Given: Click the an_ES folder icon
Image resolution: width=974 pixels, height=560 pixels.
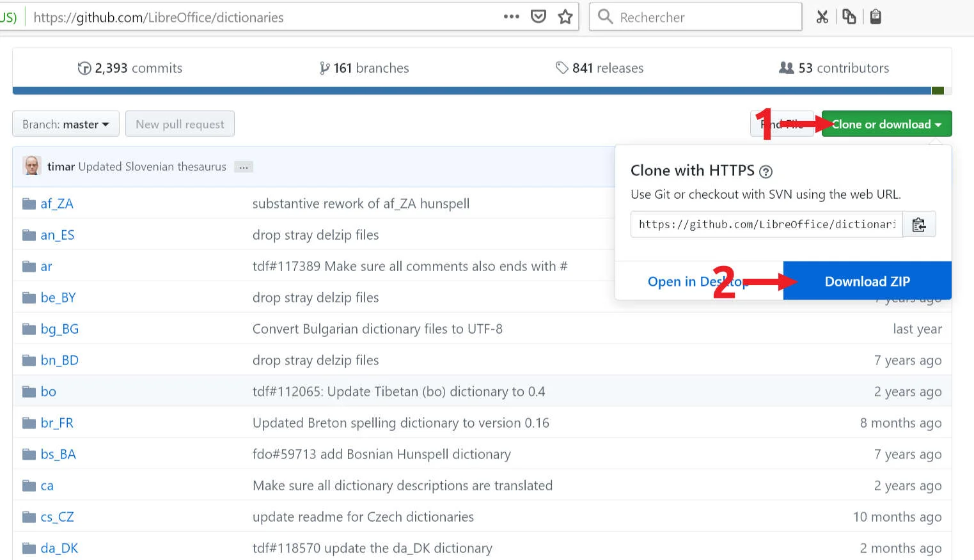Looking at the screenshot, I should [x=29, y=235].
